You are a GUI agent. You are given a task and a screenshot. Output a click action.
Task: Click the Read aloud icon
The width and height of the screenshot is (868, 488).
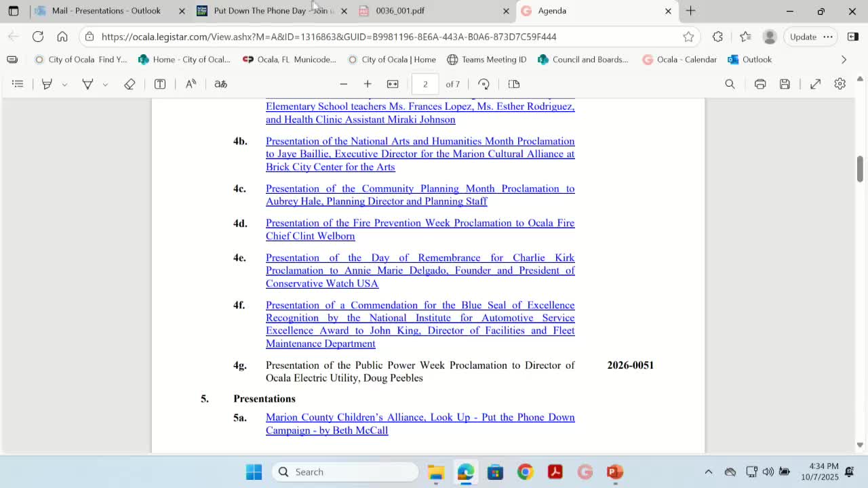(x=191, y=84)
